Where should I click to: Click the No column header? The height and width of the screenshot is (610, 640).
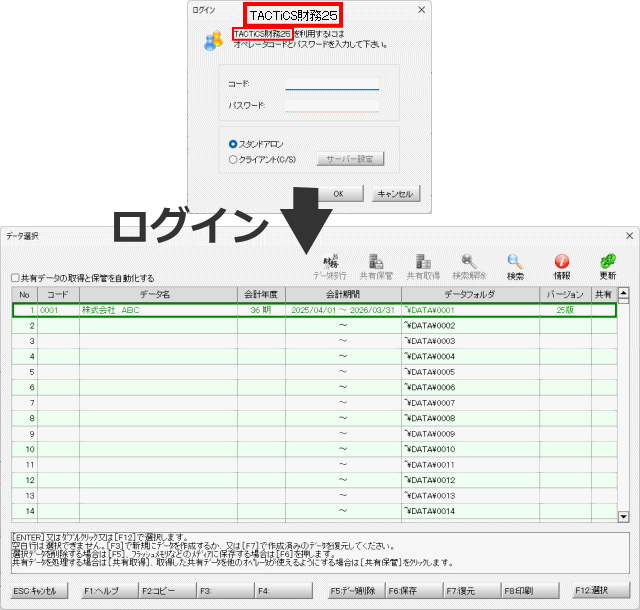(24, 294)
